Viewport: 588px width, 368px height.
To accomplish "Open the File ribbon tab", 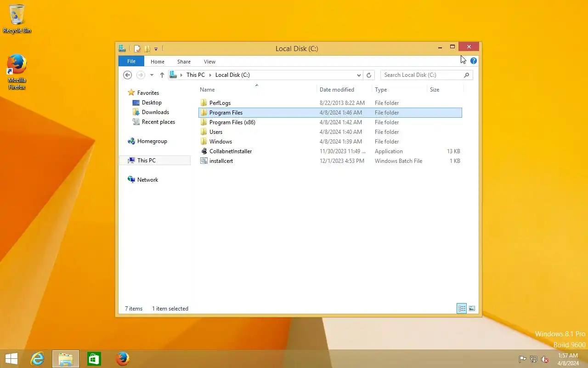I will pyautogui.click(x=131, y=61).
